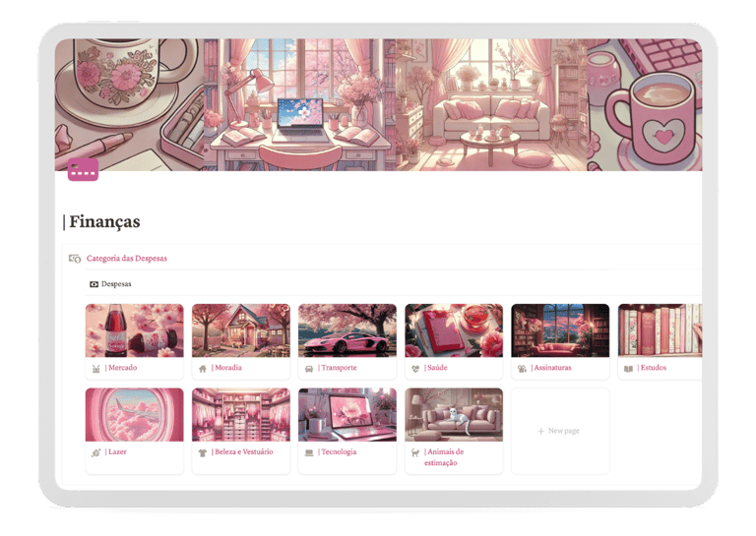Image resolution: width=756 pixels, height=536 pixels.
Task: Add a New page card
Action: 560,431
